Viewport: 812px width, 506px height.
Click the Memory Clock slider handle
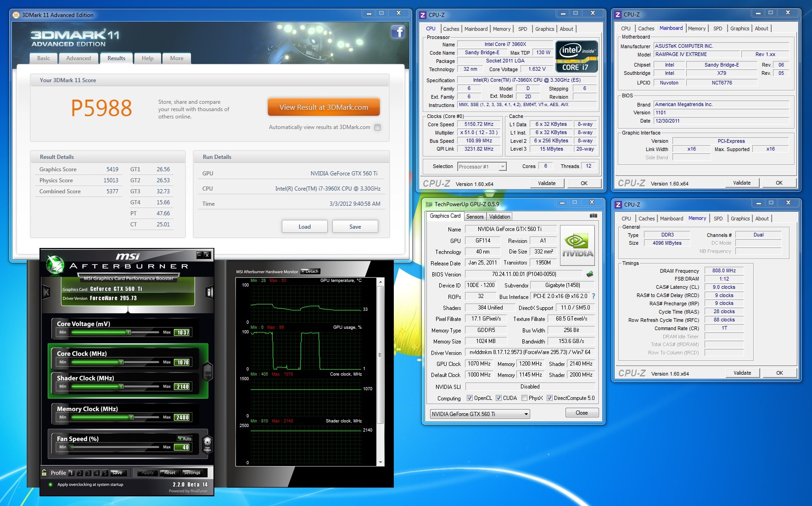coord(131,417)
